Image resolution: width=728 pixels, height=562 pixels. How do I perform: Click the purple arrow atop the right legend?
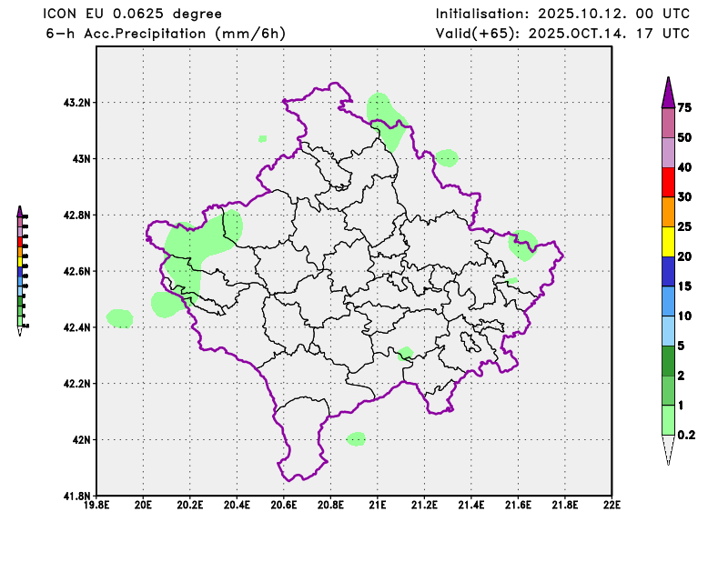tap(667, 91)
